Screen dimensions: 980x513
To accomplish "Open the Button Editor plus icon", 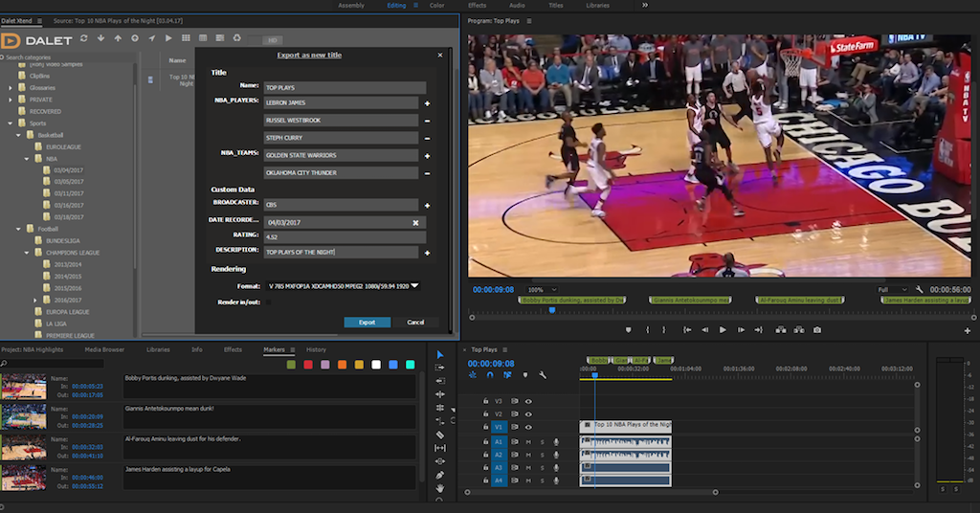I will 967,330.
